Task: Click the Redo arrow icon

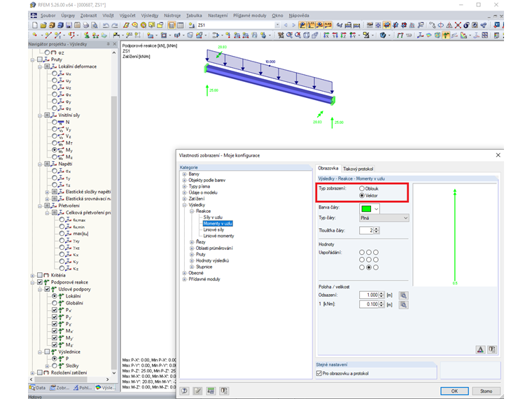Action: [x=115, y=25]
